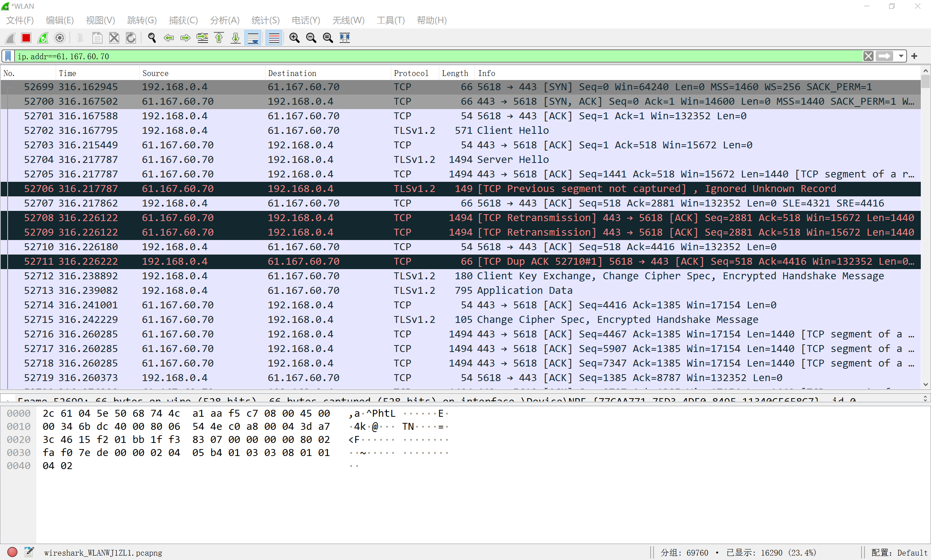Open the 帮助(H) menu
This screenshot has width=931, height=560.
point(432,20)
